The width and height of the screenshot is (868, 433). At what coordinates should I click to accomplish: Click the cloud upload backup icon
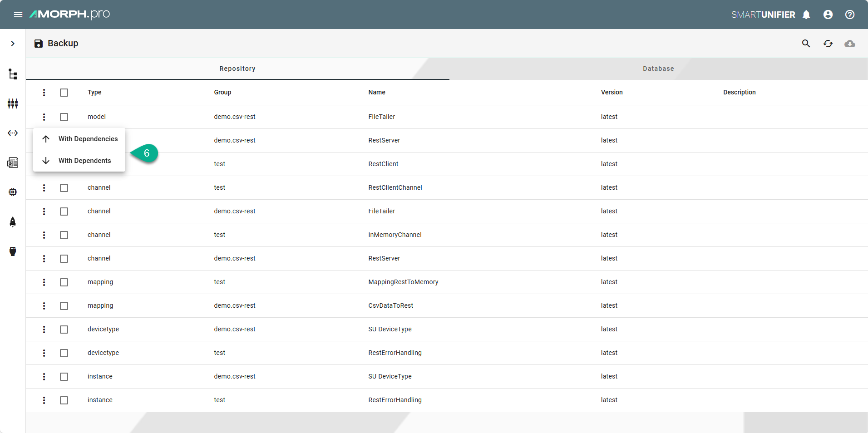tap(850, 44)
